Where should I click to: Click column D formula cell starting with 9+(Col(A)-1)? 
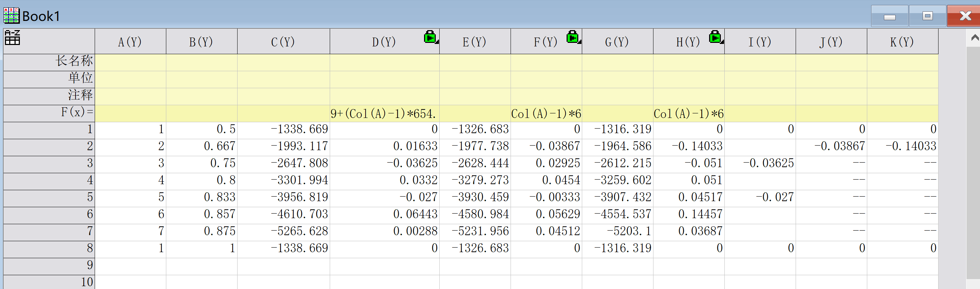[384, 113]
